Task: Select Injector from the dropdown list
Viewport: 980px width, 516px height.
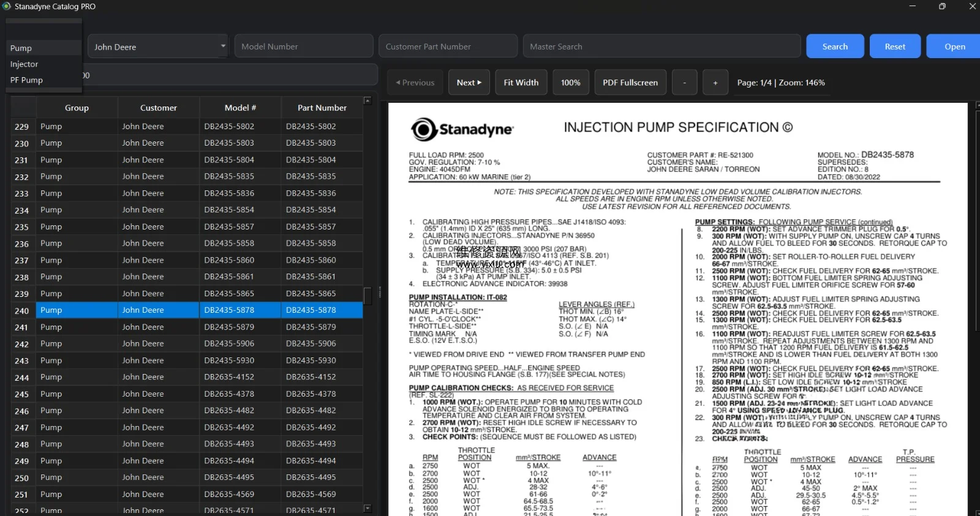Action: (43, 64)
